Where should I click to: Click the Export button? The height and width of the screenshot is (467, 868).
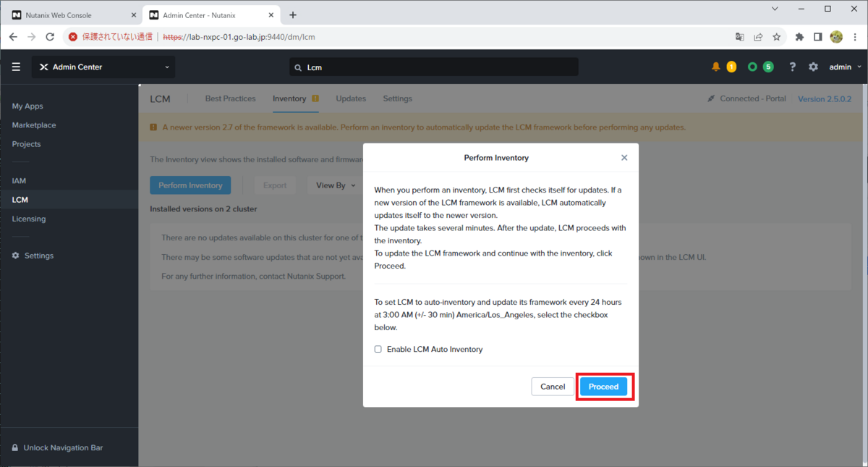[275, 185]
